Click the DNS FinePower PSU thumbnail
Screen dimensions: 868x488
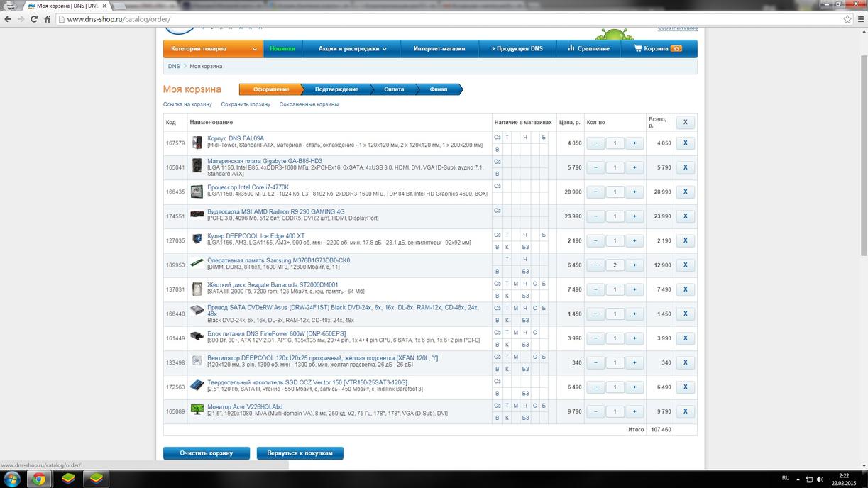point(197,336)
